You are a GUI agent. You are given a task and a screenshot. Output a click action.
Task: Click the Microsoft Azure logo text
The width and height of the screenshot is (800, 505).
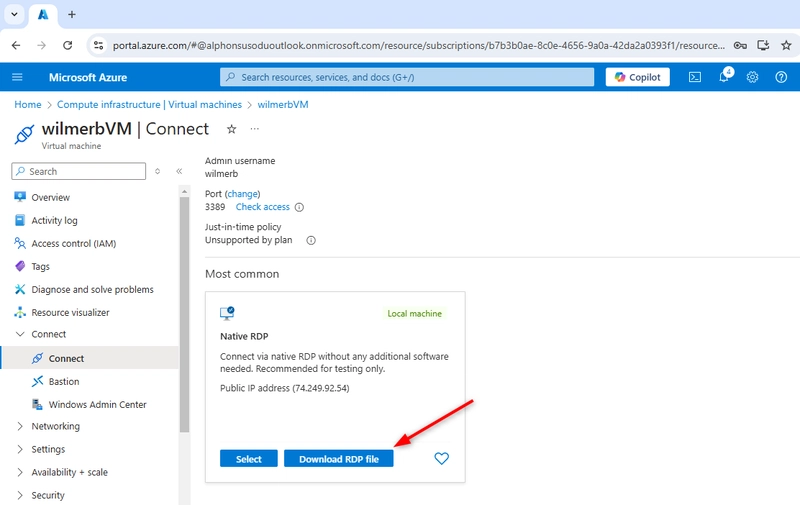tap(88, 77)
